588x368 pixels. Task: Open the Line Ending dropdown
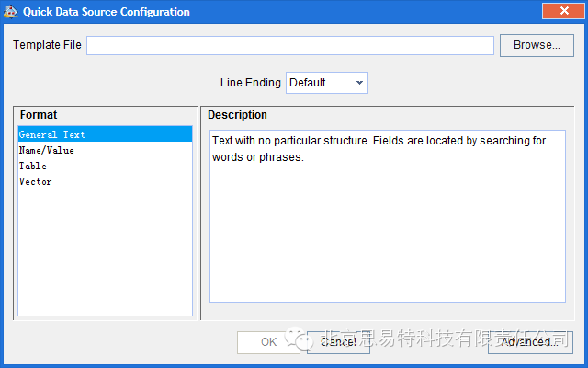pyautogui.click(x=327, y=83)
